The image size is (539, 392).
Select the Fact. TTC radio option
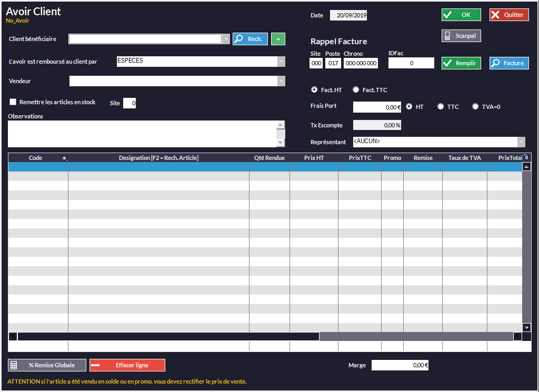pos(356,90)
